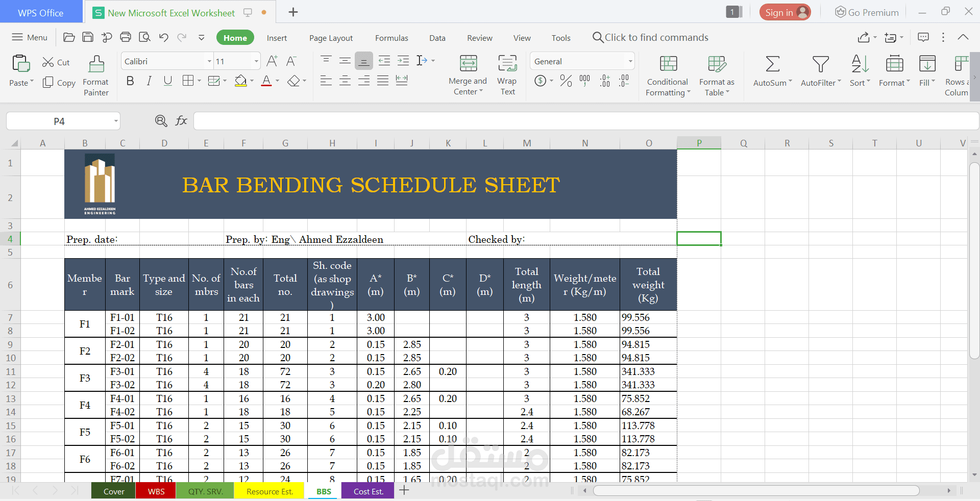Click the Print icon in quick access bar
Image resolution: width=980 pixels, height=501 pixels.
pyautogui.click(x=126, y=37)
